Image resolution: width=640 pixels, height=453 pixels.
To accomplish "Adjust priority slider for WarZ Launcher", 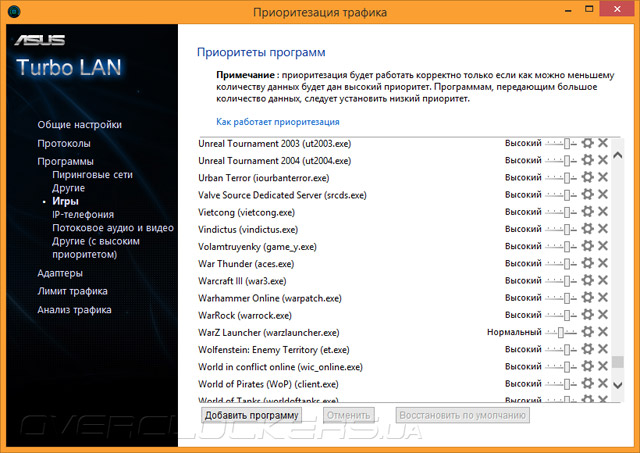I will coord(562,332).
